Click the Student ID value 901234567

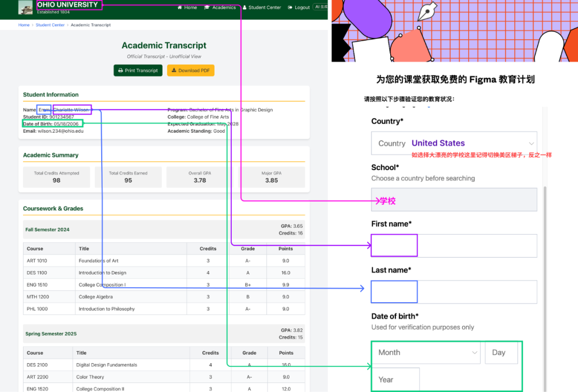pos(62,117)
